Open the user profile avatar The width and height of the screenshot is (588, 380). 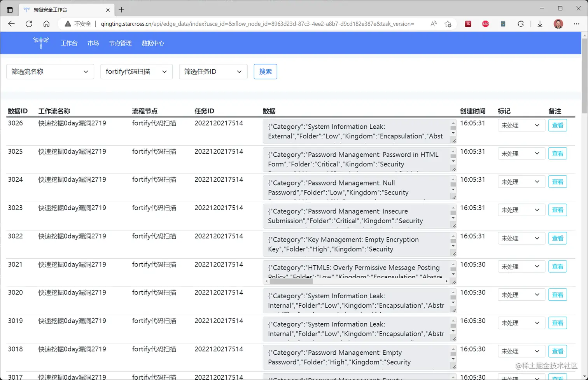coord(558,24)
